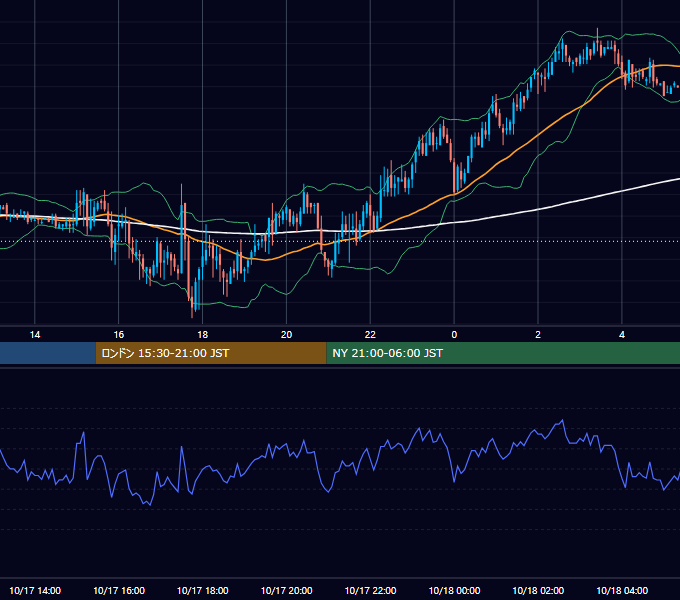Click the '10/17 22:00' time axis label
Viewport: 680px width, 600px height.
[370, 590]
